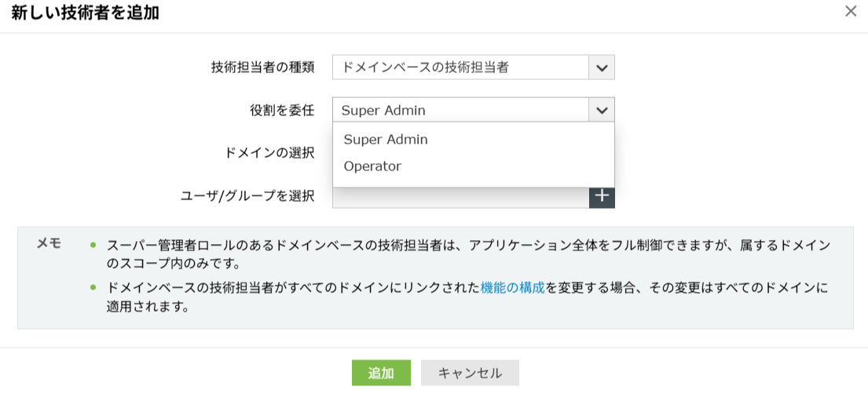Click the plus icon to add user/group
868x394 pixels.
pos(602,196)
